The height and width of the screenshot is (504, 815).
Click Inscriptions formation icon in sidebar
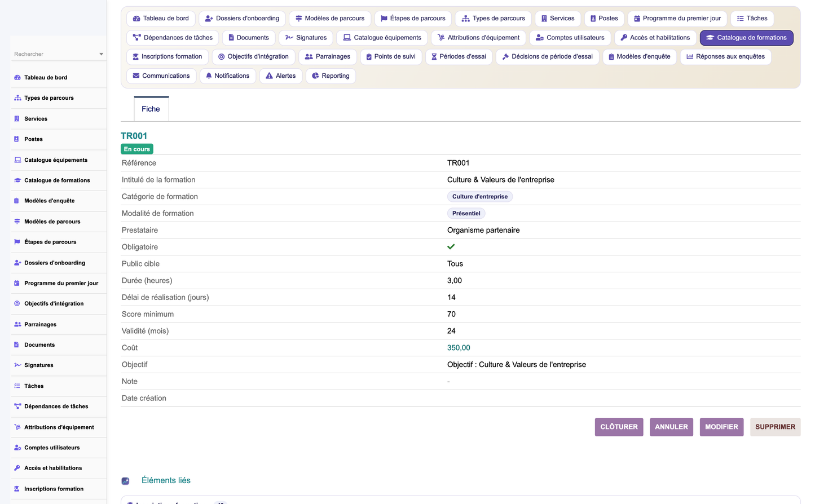click(x=17, y=489)
